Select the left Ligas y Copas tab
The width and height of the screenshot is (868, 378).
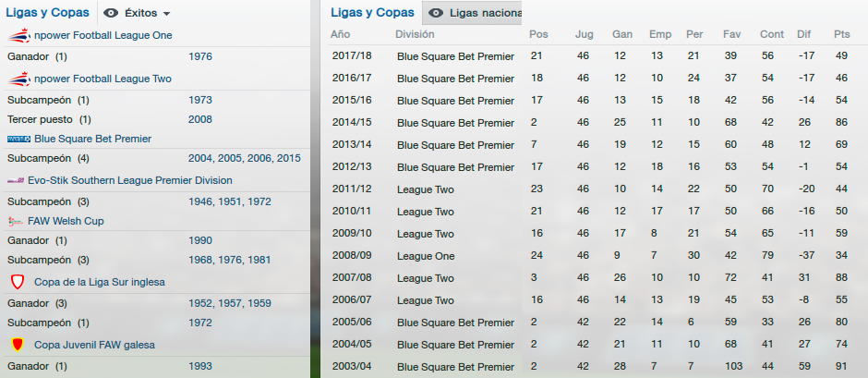pyautogui.click(x=48, y=13)
